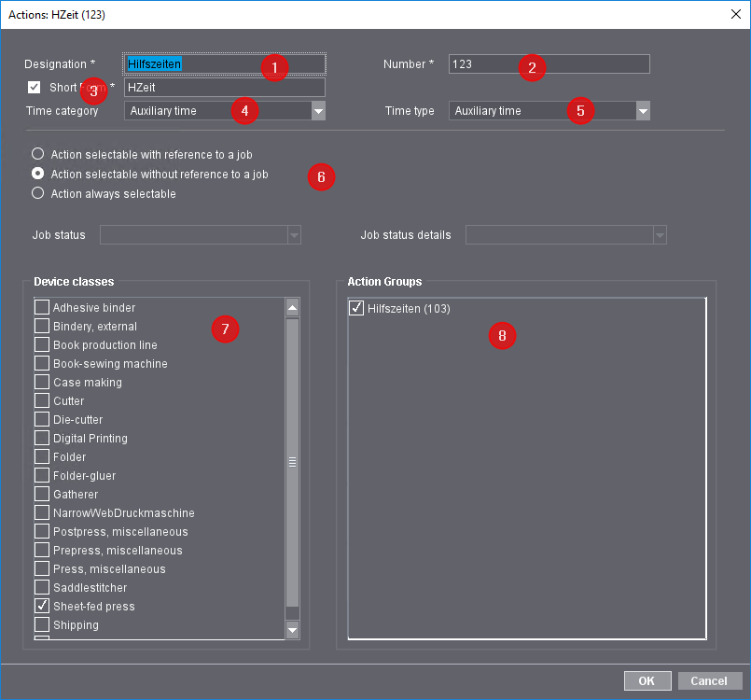Enable "Book production line"
751x700 pixels.
point(40,344)
